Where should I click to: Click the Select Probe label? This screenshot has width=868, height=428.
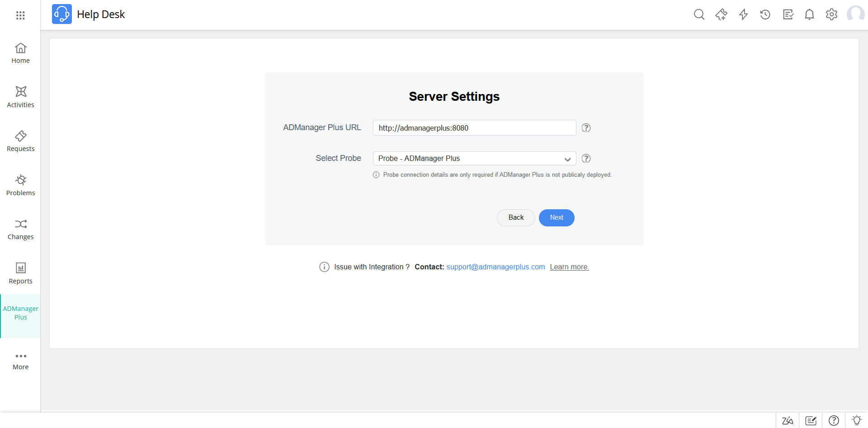[x=338, y=159]
